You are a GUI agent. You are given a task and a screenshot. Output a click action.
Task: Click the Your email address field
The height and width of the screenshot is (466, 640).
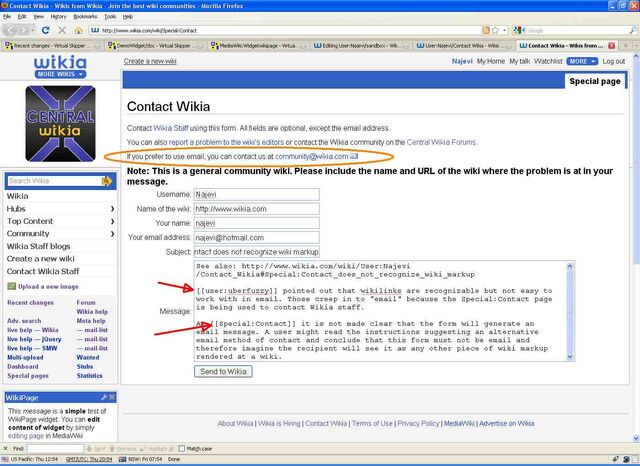click(x=257, y=237)
